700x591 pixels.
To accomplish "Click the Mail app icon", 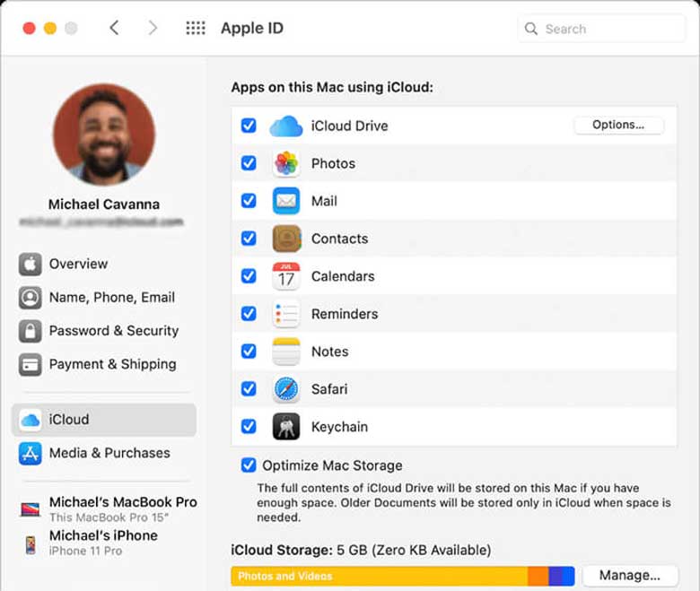I will coord(286,201).
